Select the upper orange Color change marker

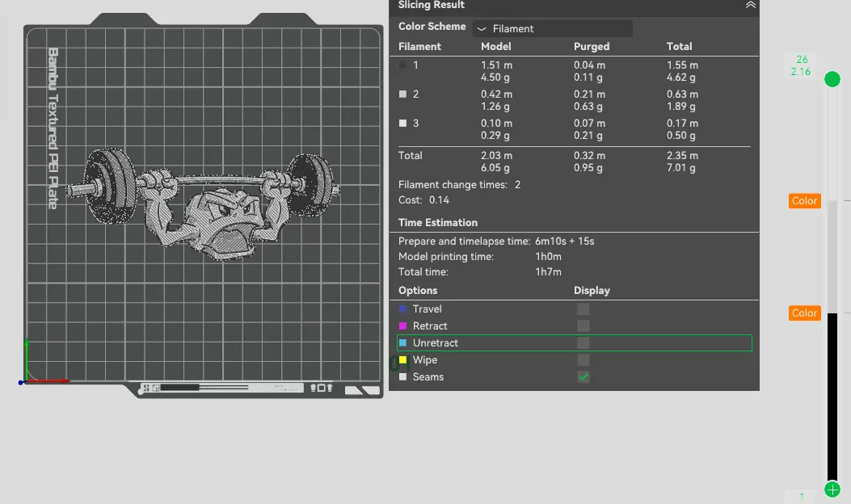point(804,201)
